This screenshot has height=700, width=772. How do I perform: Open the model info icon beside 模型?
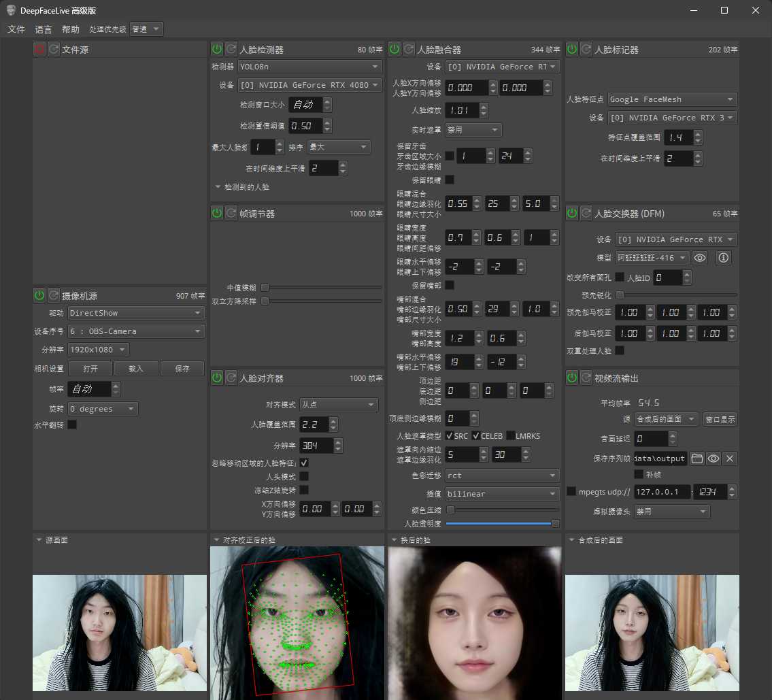click(x=723, y=257)
